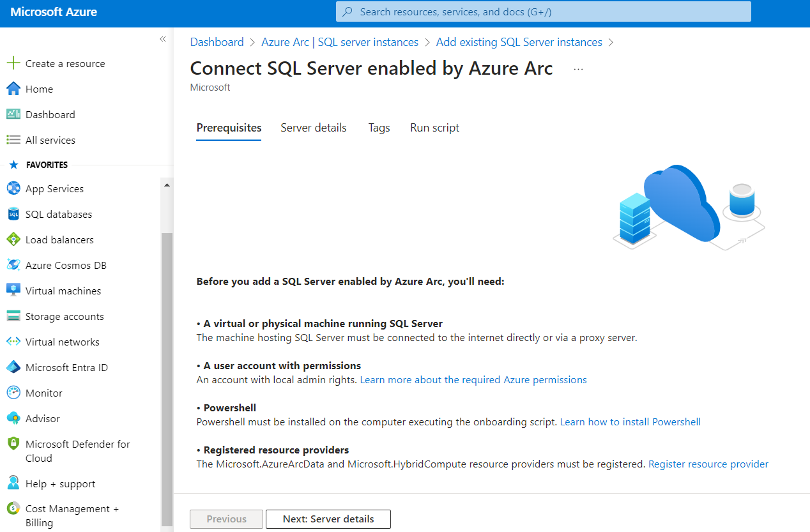810x532 pixels.
Task: Open the ellipsis more options menu
Action: pos(578,69)
